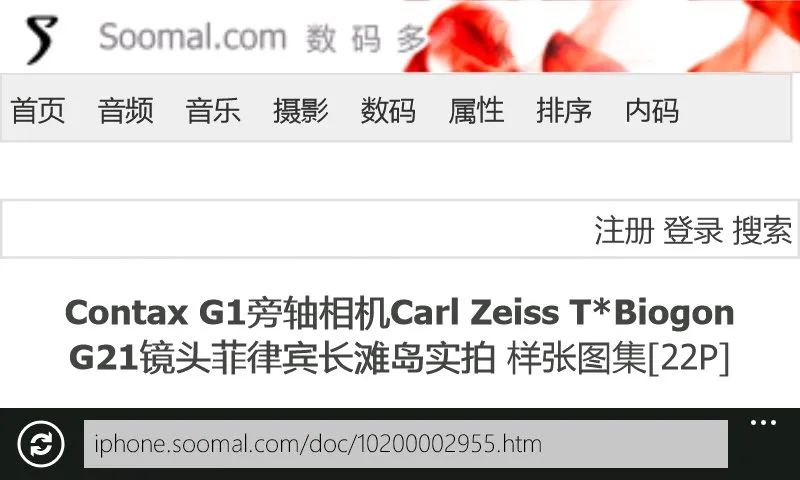Tap the Contax G1 article title heading

(x=399, y=335)
